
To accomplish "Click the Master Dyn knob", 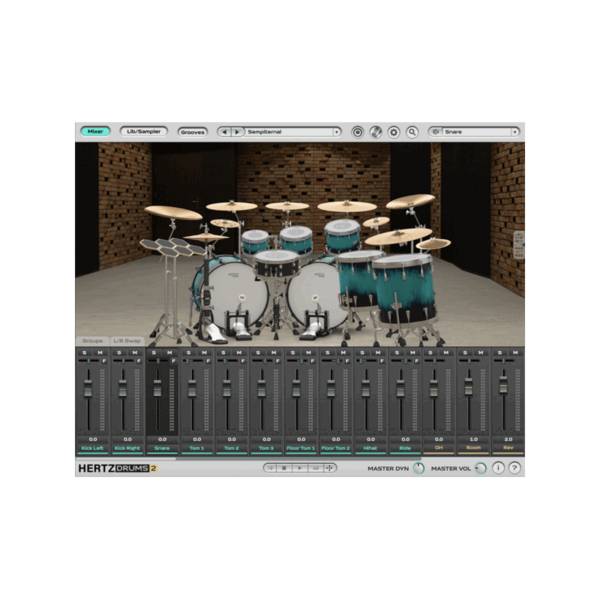I will (x=419, y=468).
